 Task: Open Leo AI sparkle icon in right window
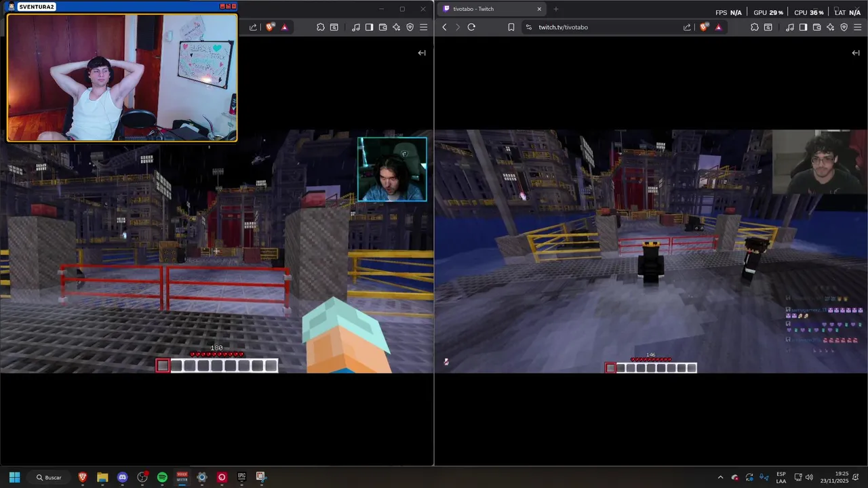click(830, 27)
